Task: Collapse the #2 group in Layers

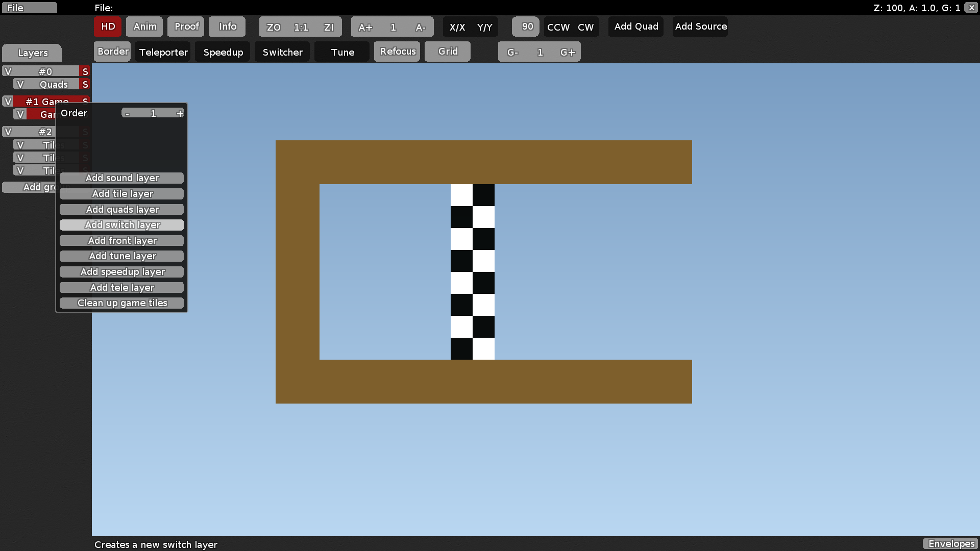Action: pyautogui.click(x=8, y=132)
